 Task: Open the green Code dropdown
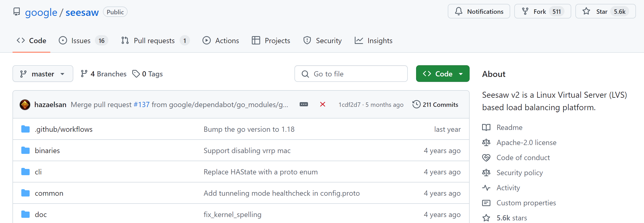click(443, 74)
